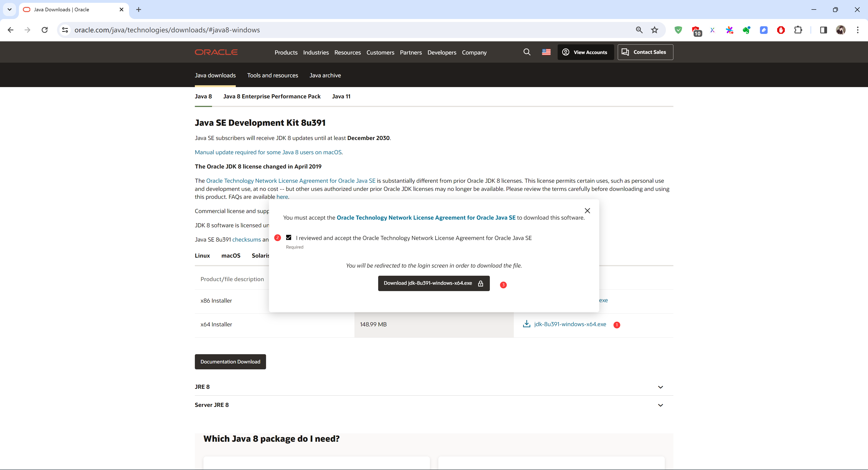The height and width of the screenshot is (470, 868).
Task: Expand the Server JRE 8 section
Action: pyautogui.click(x=434, y=405)
